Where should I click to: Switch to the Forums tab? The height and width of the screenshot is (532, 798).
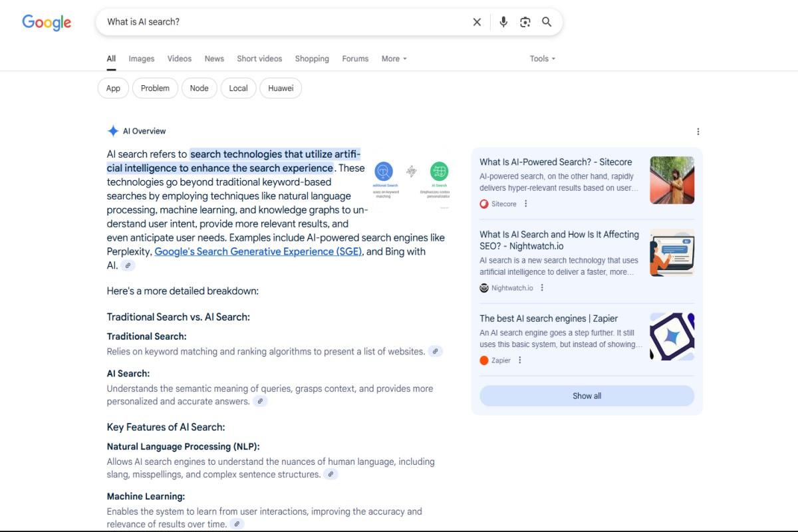point(355,59)
